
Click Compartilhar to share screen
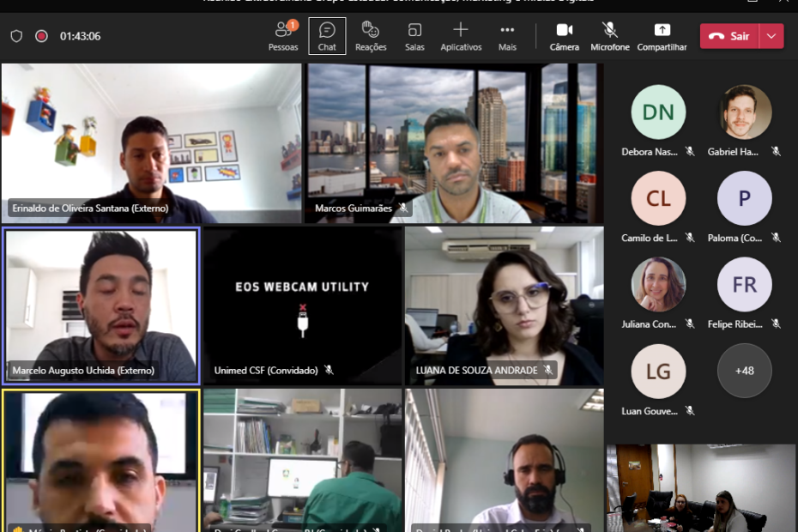coord(662,36)
